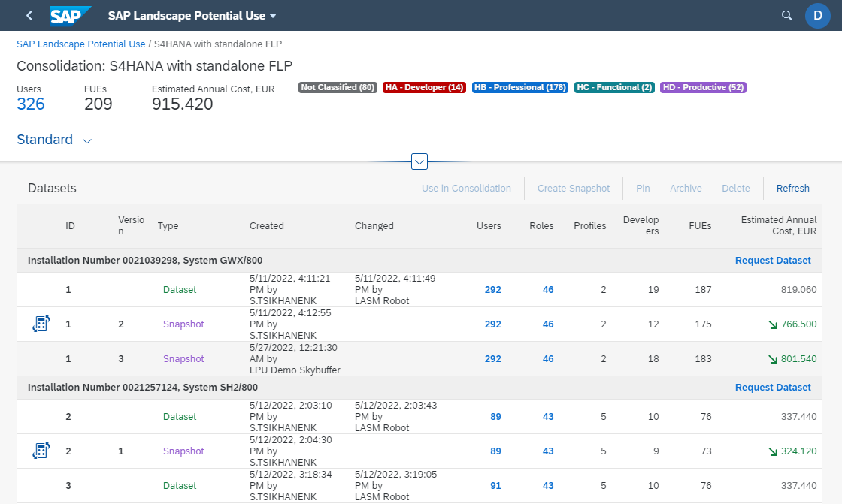Open users 89 in the 324.120 snapshot row
Screen dimensions: 842x504
495,451
